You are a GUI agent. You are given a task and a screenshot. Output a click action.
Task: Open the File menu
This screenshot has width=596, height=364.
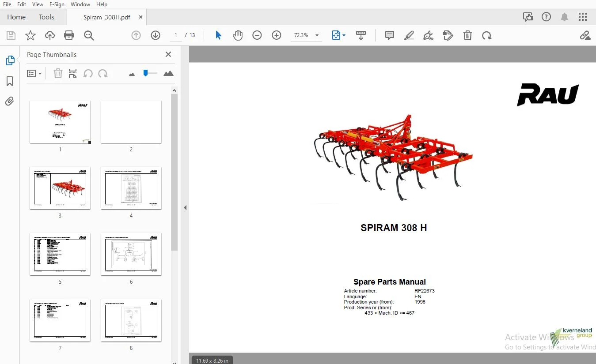click(7, 4)
